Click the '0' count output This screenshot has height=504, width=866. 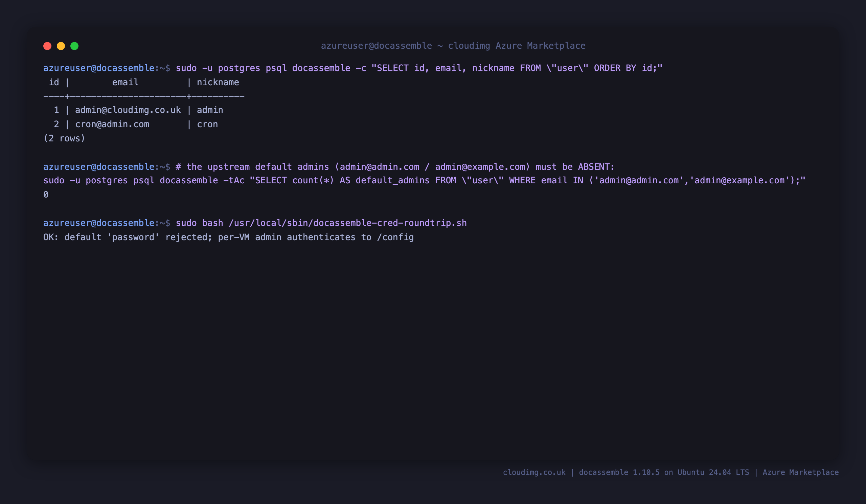coord(46,195)
